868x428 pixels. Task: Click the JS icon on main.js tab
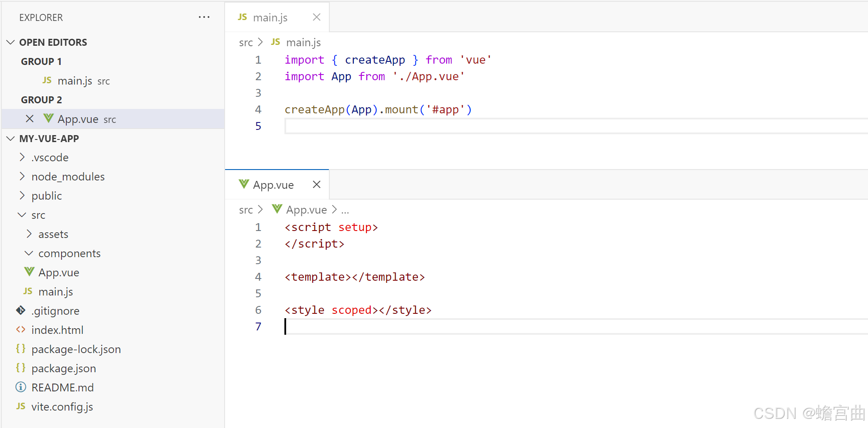coord(243,17)
